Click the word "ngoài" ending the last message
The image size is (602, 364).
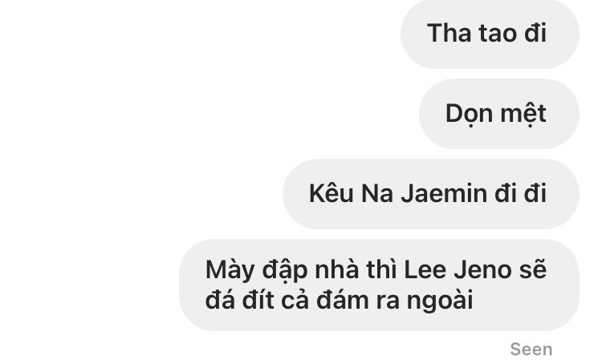[x=440, y=301]
